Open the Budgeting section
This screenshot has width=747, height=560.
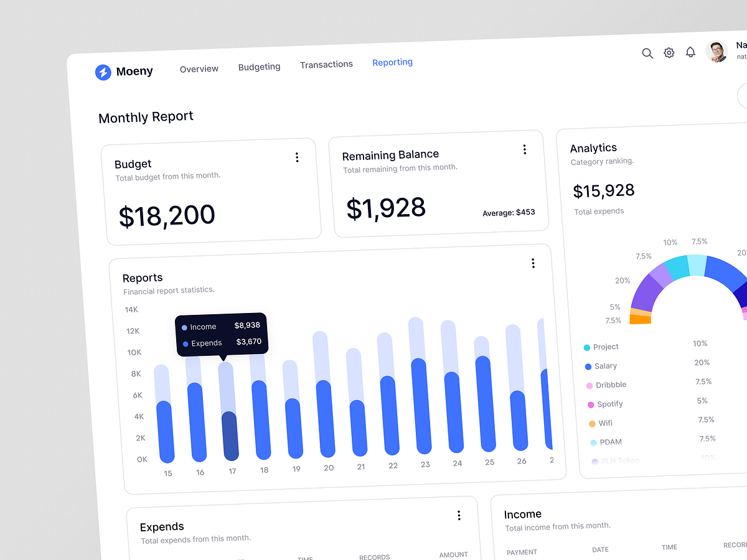[x=259, y=66]
